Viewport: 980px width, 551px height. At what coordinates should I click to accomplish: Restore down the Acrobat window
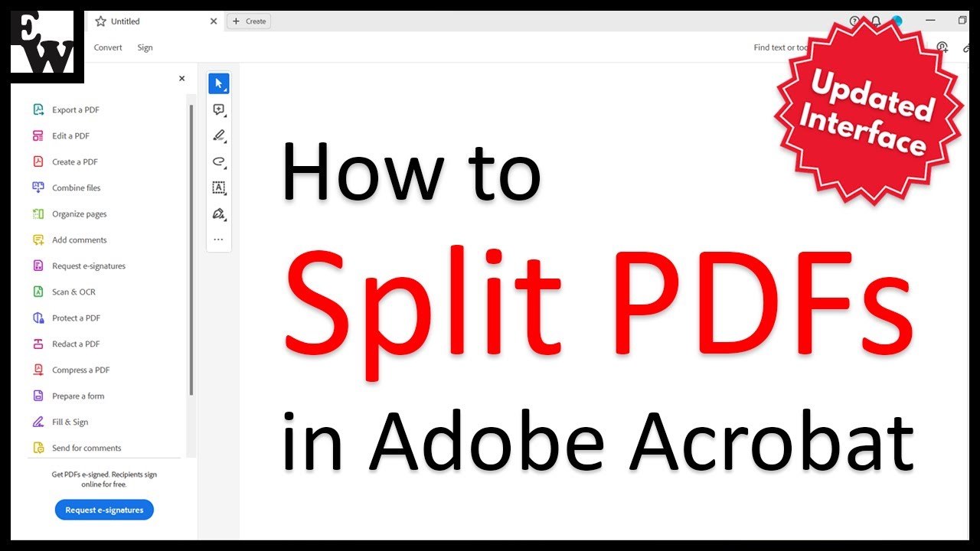[x=962, y=21]
